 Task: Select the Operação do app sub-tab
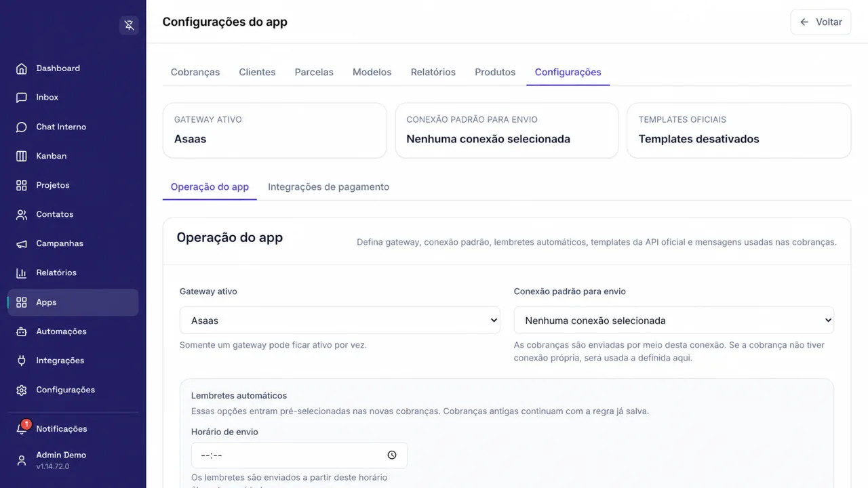pyautogui.click(x=210, y=187)
